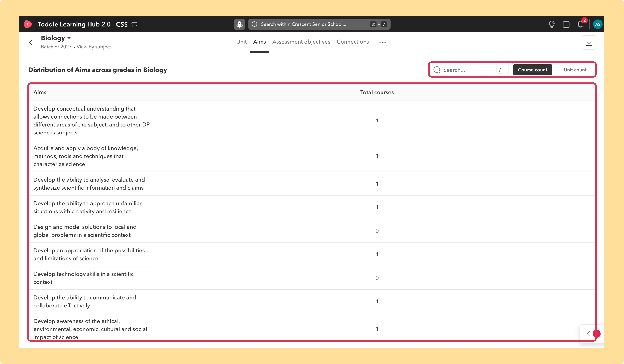
Task: Click count 0 for 'Design and model solutions'
Action: pyautogui.click(x=377, y=231)
